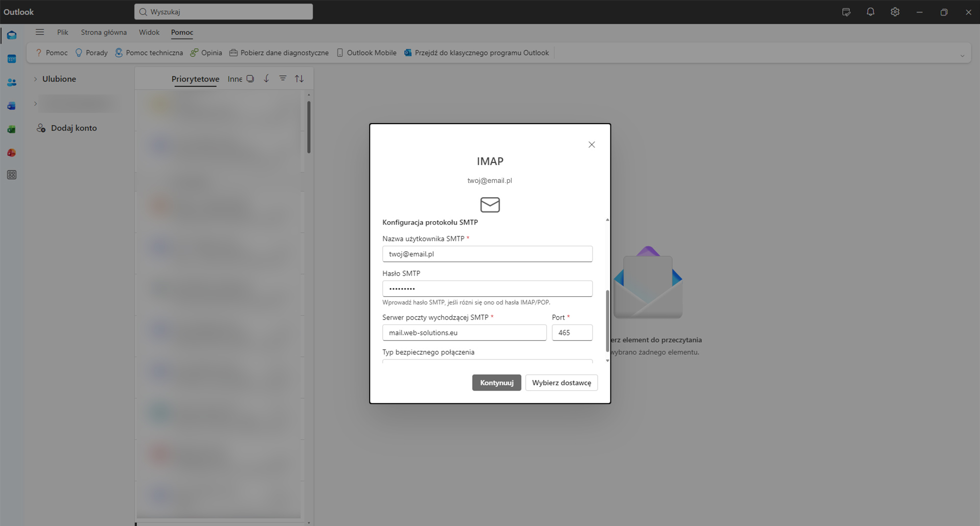Viewport: 980px width, 526px height.
Task: Expand the ribbon options chevron
Action: click(962, 56)
